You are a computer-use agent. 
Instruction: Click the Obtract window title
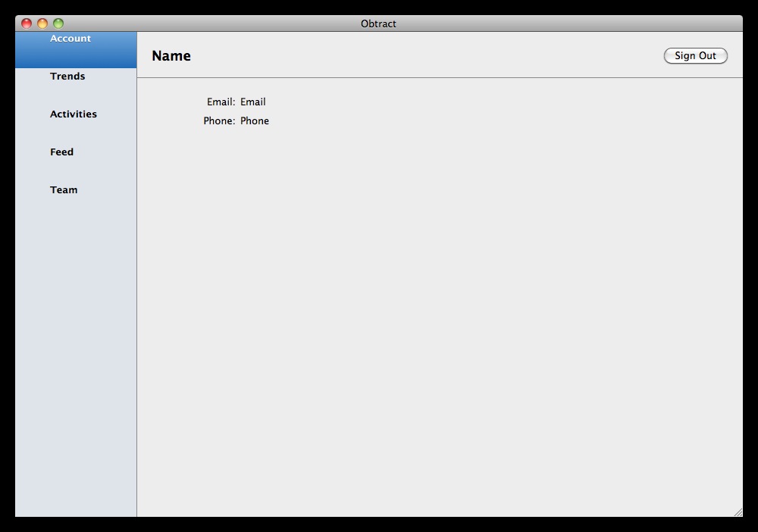coord(378,23)
